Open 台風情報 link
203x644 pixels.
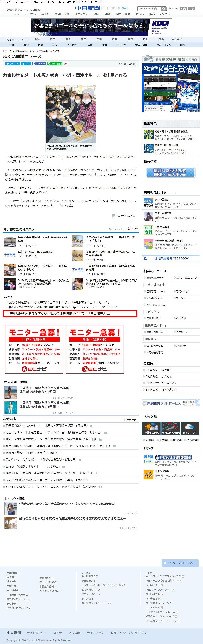pyautogui.click(x=150, y=440)
